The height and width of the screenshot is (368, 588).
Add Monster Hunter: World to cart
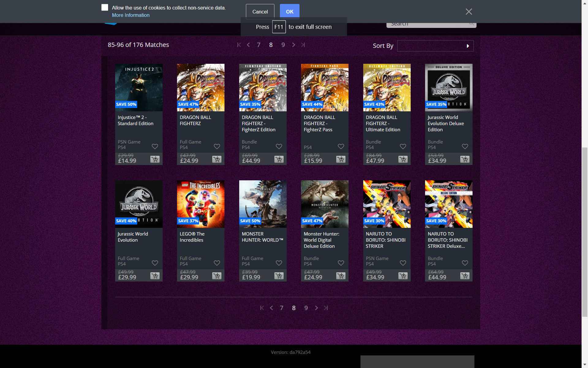tap(279, 276)
